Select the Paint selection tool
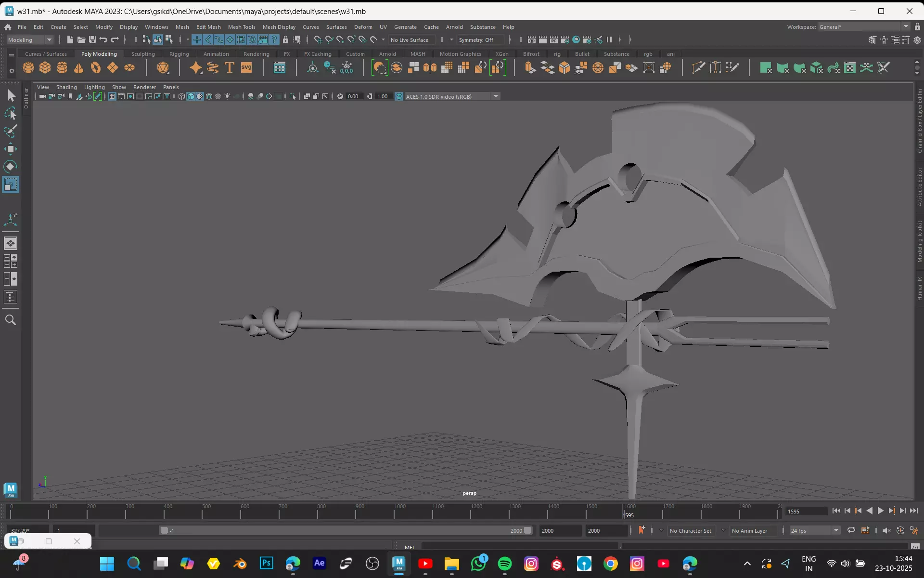This screenshot has width=924, height=578. click(11, 131)
